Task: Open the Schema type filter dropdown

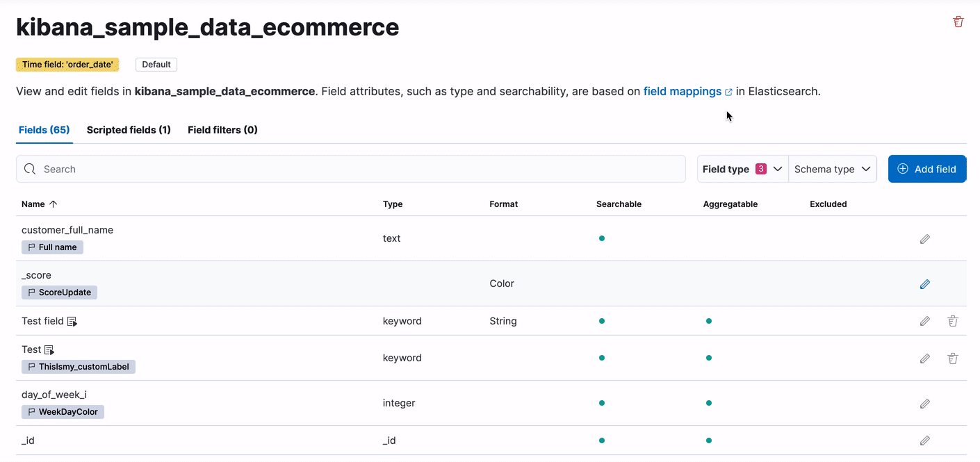Action: [x=833, y=169]
